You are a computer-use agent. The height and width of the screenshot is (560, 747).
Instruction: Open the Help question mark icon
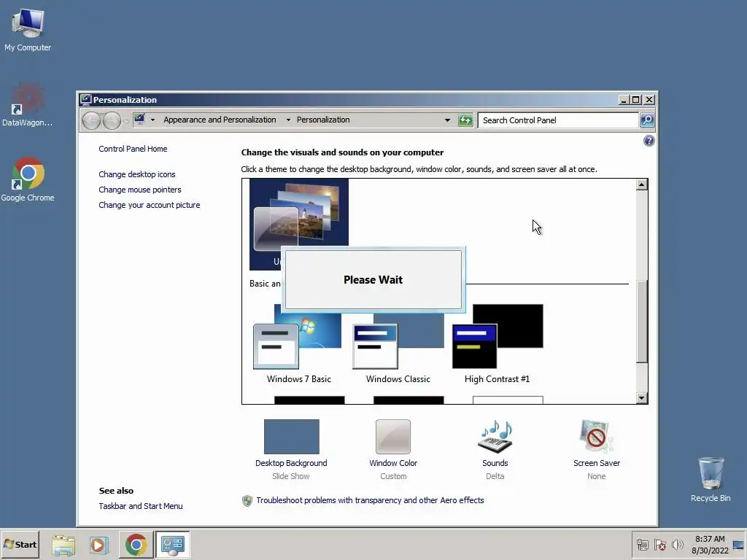tap(649, 141)
